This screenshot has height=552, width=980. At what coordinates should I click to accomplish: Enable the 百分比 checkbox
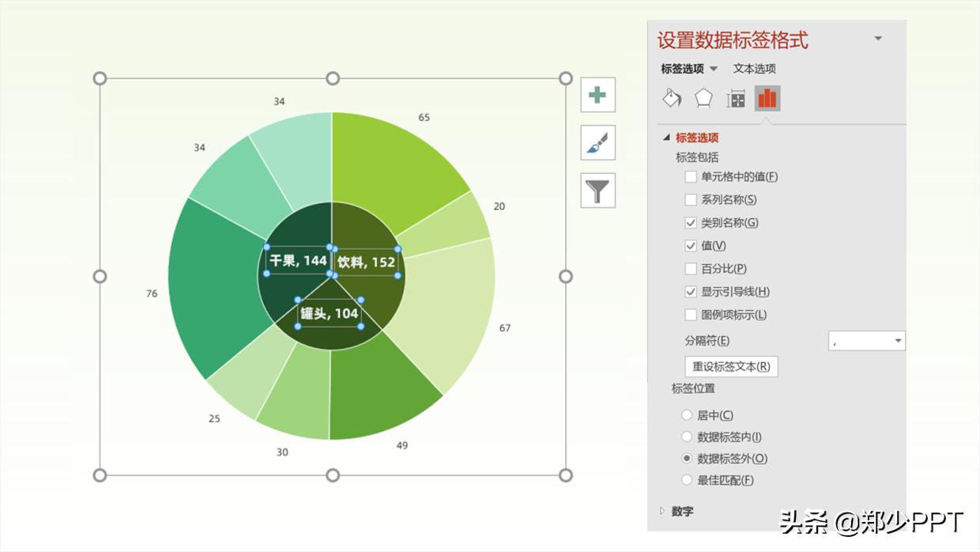coord(691,268)
